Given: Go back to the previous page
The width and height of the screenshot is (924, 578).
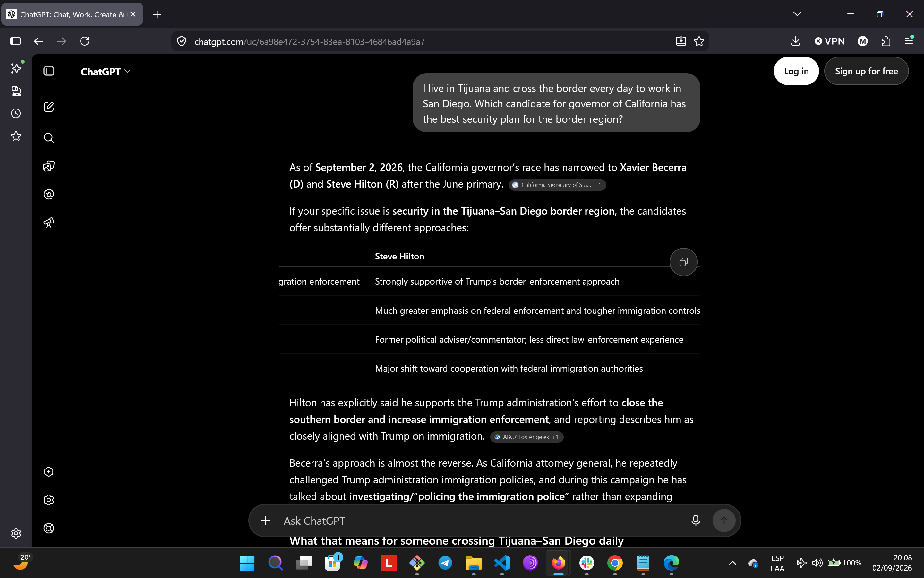Looking at the screenshot, I should (38, 41).
